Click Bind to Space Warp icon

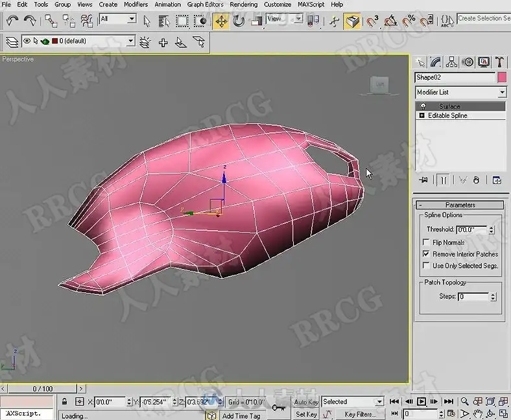tap(87, 21)
